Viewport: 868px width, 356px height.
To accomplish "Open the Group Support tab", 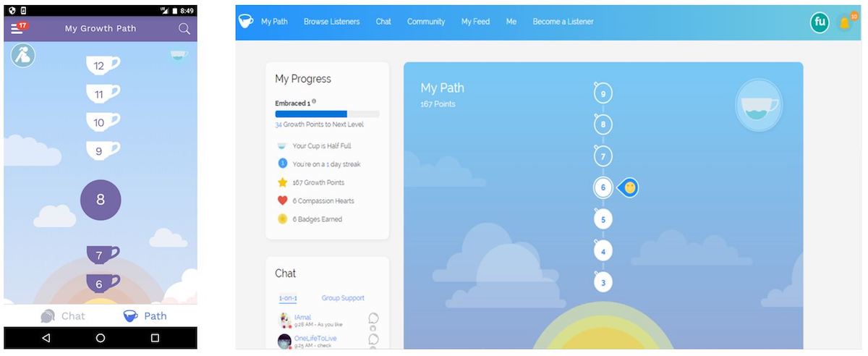I will coord(343,298).
